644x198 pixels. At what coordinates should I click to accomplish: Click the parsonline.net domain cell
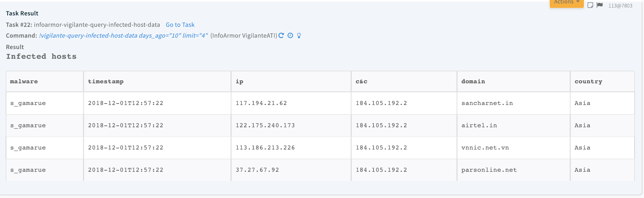pyautogui.click(x=489, y=170)
